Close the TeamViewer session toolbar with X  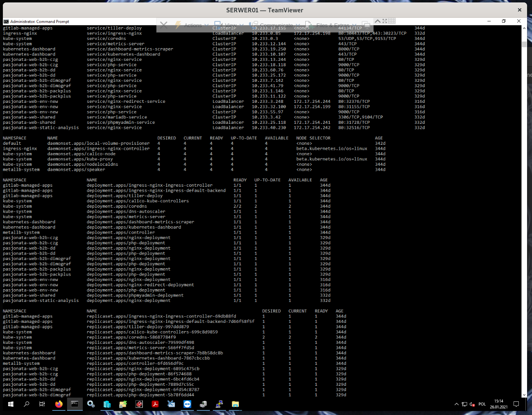coord(163,25)
